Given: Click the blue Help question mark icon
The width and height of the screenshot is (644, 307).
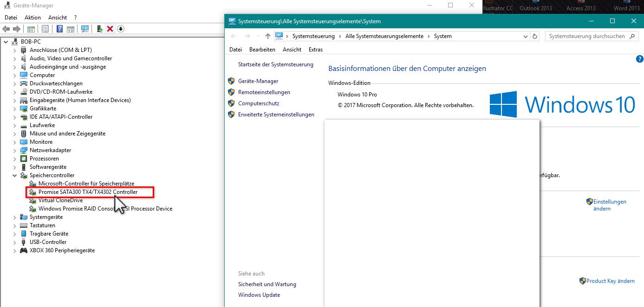Looking at the screenshot, I should pyautogui.click(x=59, y=29).
